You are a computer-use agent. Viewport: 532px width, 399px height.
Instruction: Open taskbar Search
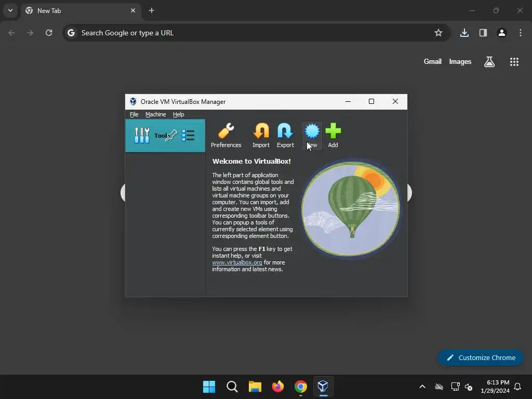(x=232, y=387)
